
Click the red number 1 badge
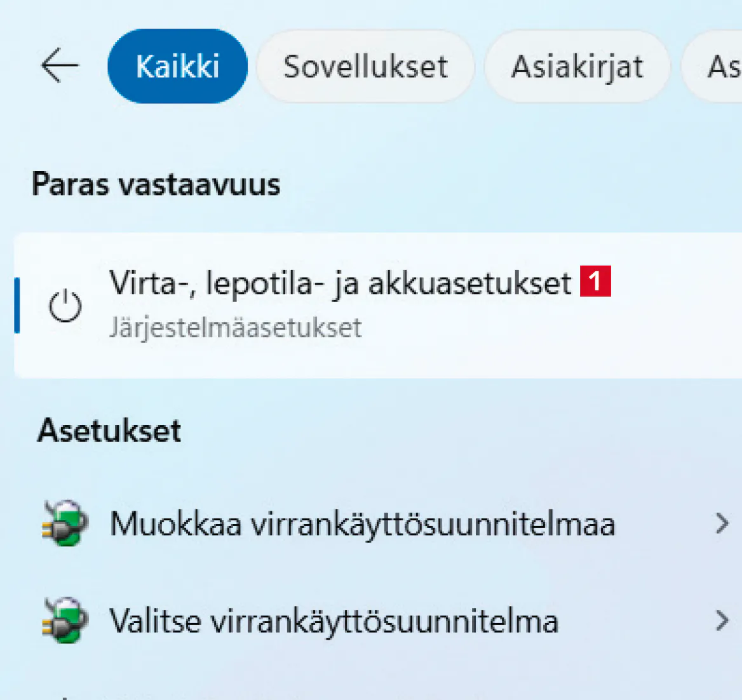point(595,281)
